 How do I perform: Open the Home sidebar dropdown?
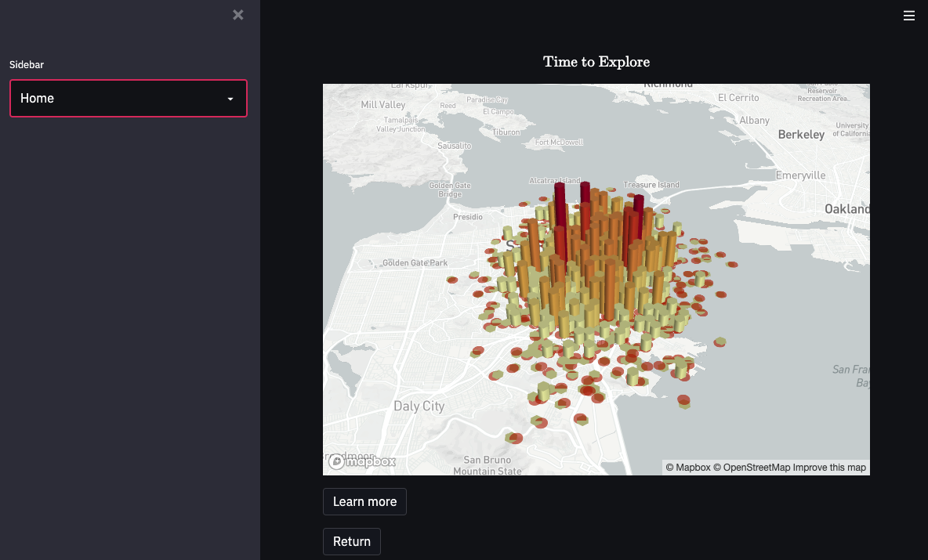(129, 98)
